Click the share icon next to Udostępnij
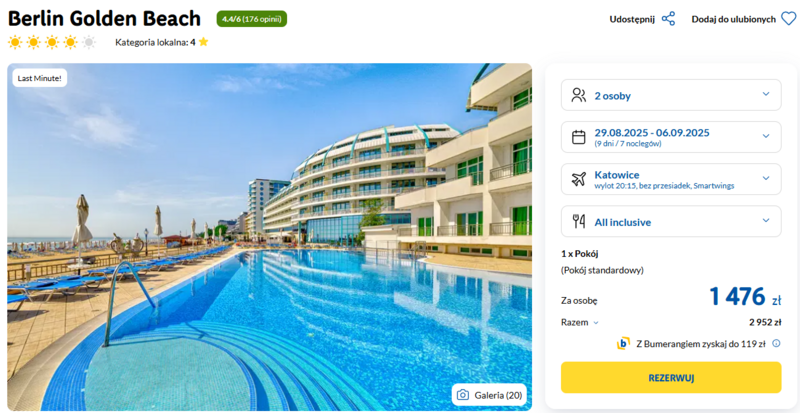This screenshot has height=413, width=800. coord(668,19)
